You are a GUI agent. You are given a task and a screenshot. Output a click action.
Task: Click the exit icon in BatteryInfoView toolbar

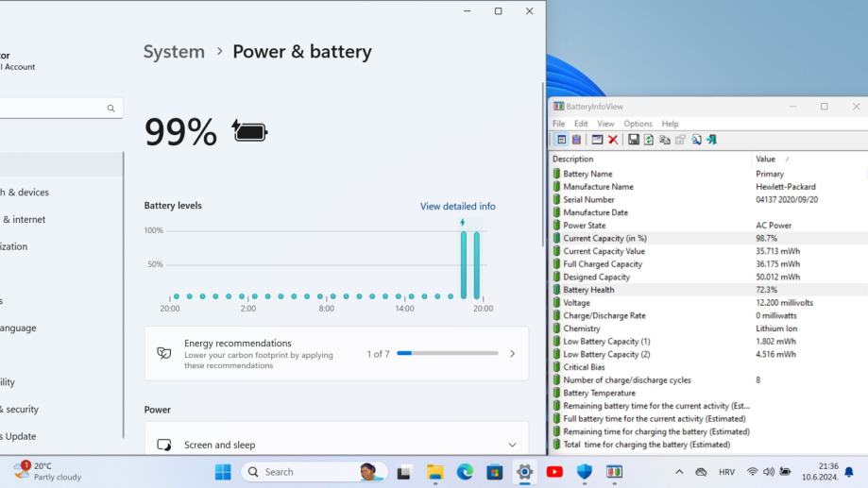[x=712, y=140]
